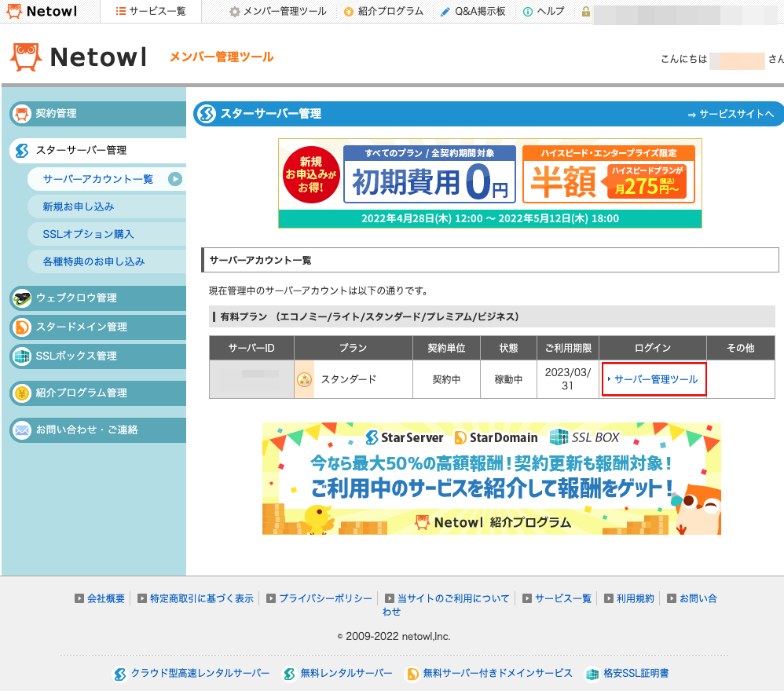Open the 紹介プログラム reward banner

point(492,479)
